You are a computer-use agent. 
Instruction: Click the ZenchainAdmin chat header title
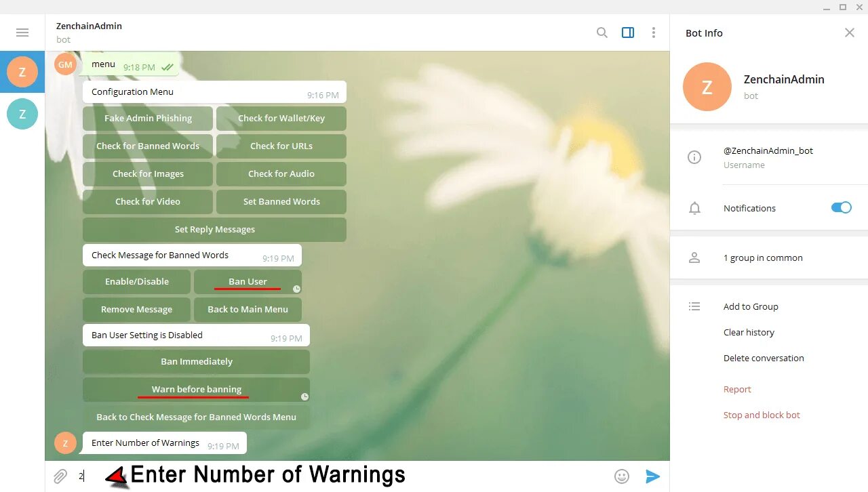(89, 26)
